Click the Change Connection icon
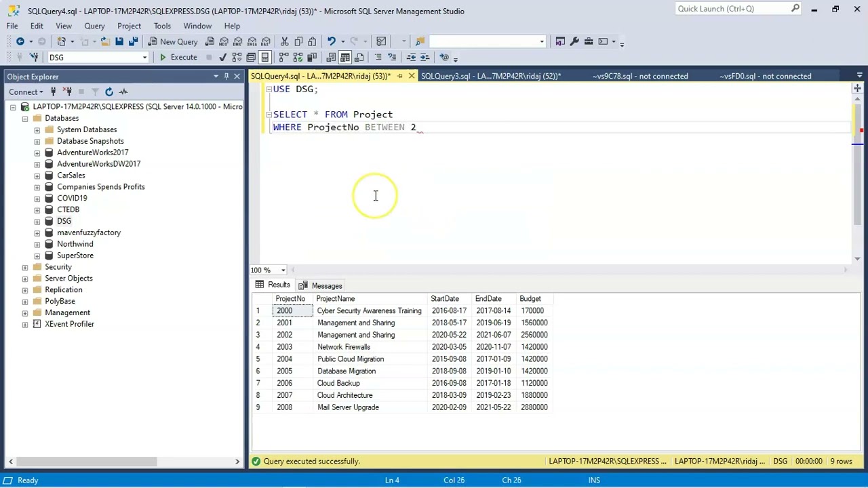Screen dimensions: 868x488 click(x=34, y=58)
